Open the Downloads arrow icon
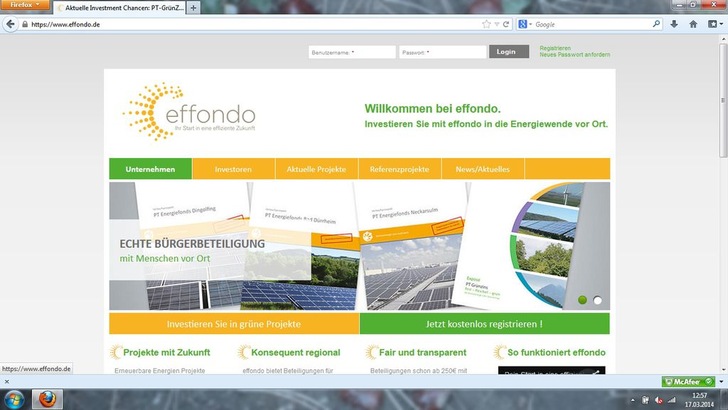 click(x=674, y=24)
